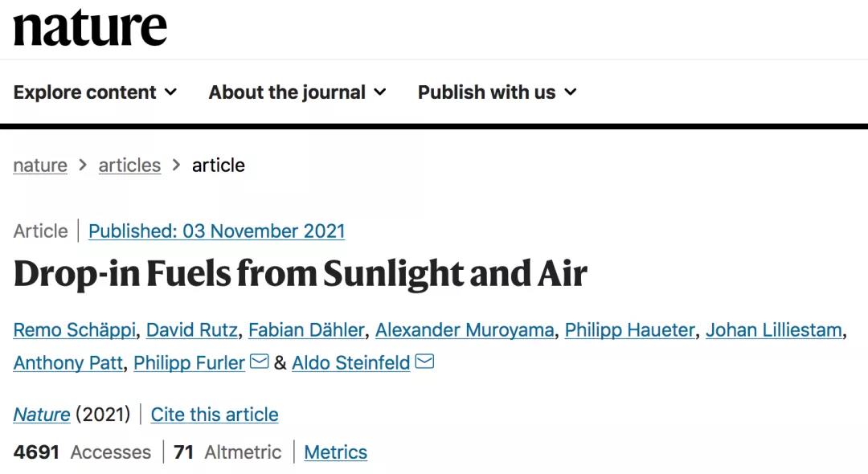Click the article title heading
This screenshot has height=474, width=868.
pos(300,274)
